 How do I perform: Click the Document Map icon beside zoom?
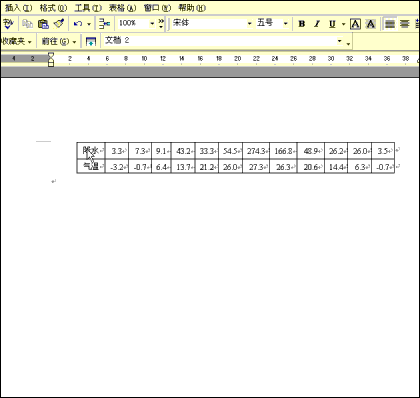pyautogui.click(x=105, y=24)
